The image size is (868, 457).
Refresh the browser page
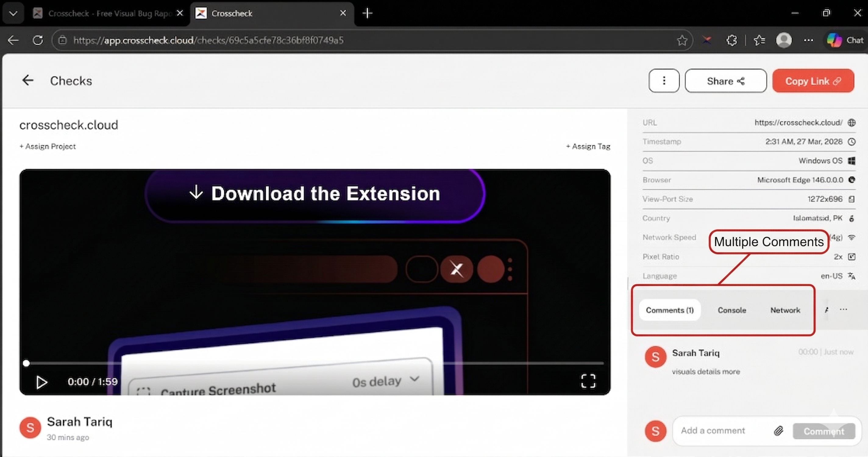[38, 41]
